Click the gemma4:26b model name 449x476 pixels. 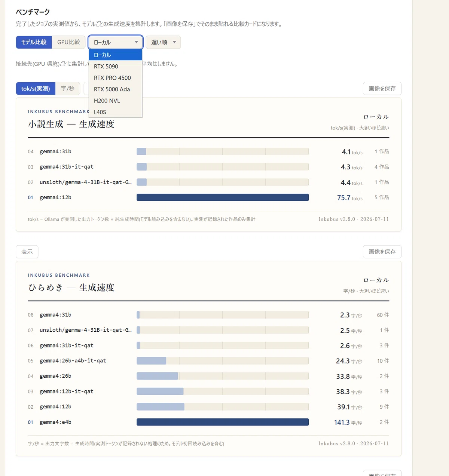(x=55, y=376)
